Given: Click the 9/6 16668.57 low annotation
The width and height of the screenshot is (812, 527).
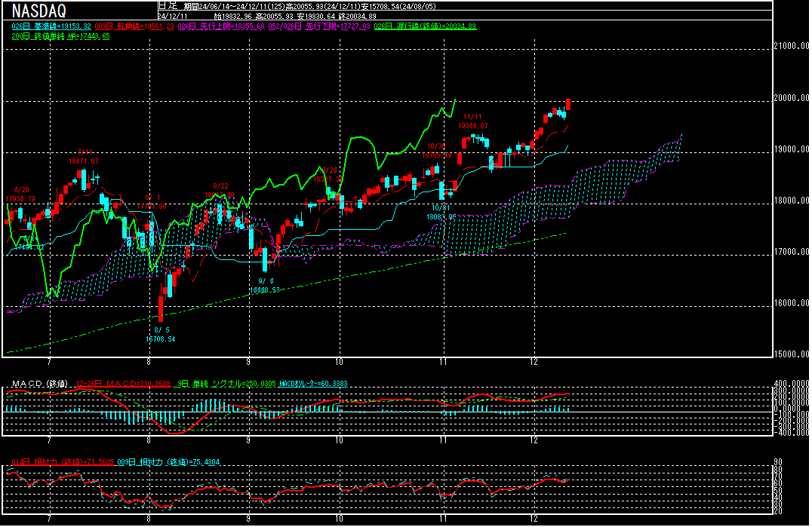Looking at the screenshot, I should pos(265,286).
